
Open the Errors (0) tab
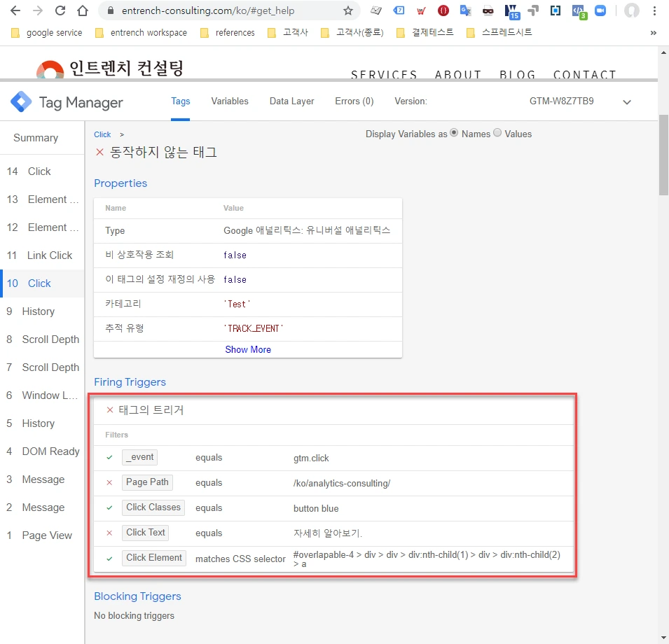[x=354, y=101]
